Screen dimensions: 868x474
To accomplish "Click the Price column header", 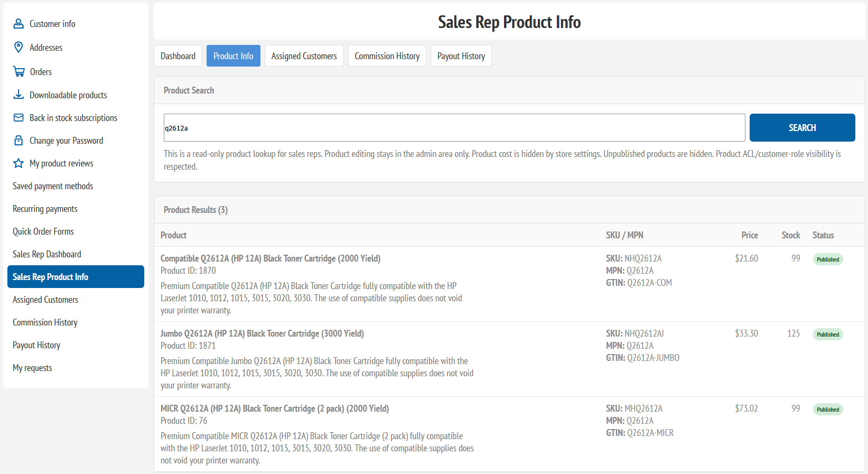I will (750, 235).
